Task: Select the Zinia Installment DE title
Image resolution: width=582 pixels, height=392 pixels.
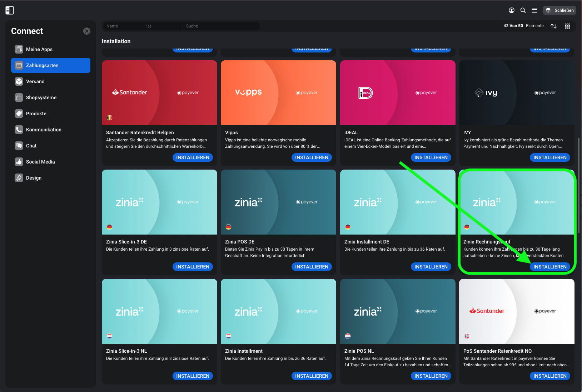Action: 367,242
